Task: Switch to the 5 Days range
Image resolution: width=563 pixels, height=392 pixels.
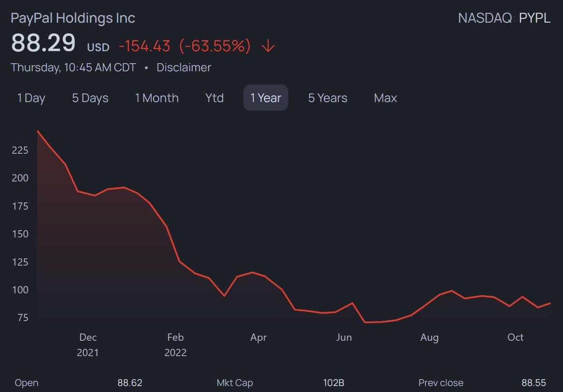Action: 90,98
